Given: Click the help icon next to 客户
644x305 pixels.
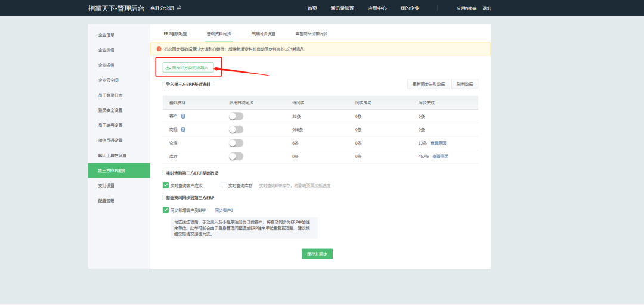Looking at the screenshot, I should point(183,116).
